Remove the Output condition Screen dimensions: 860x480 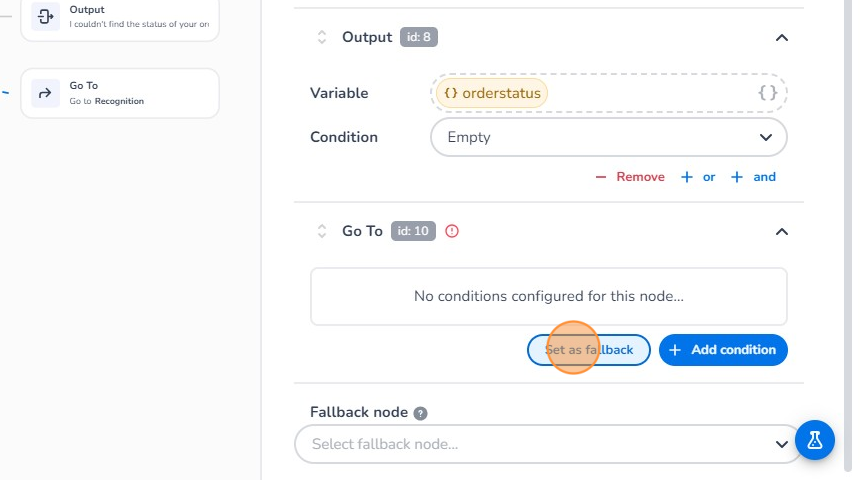[x=630, y=177]
